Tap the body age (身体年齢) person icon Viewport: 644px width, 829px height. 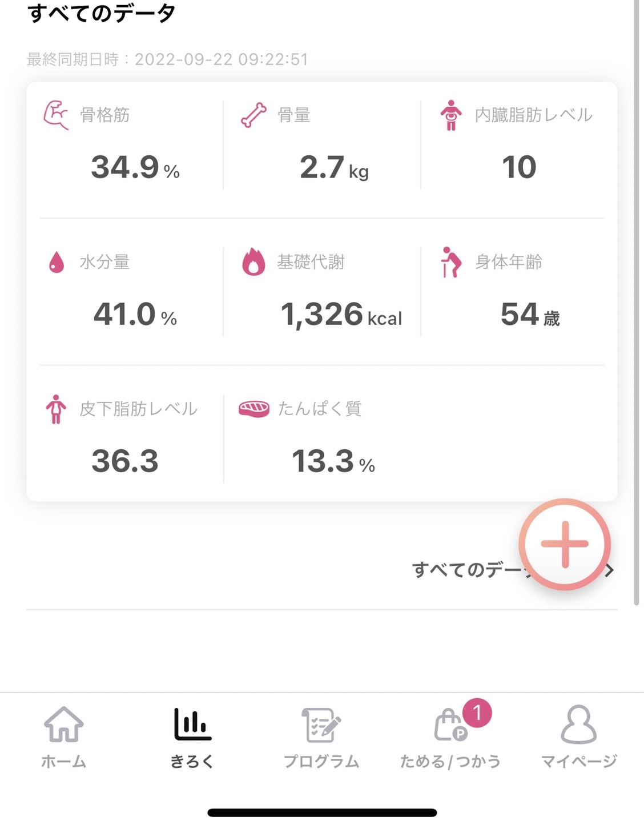(x=451, y=262)
